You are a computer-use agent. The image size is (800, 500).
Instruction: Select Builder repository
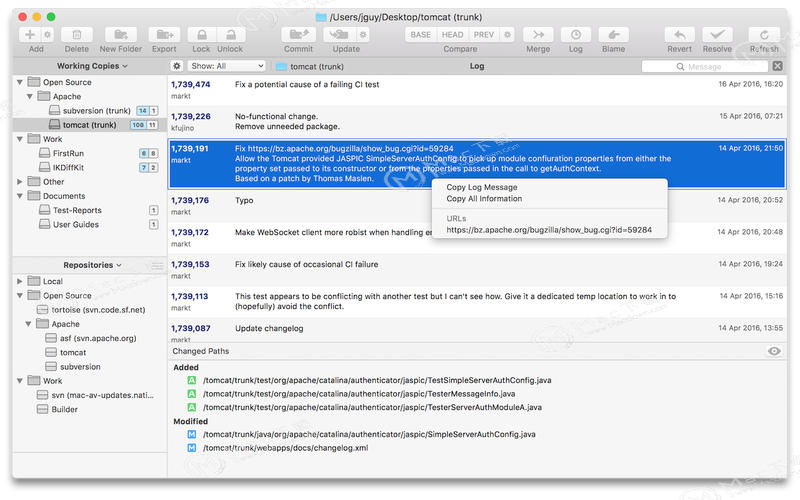point(90,409)
